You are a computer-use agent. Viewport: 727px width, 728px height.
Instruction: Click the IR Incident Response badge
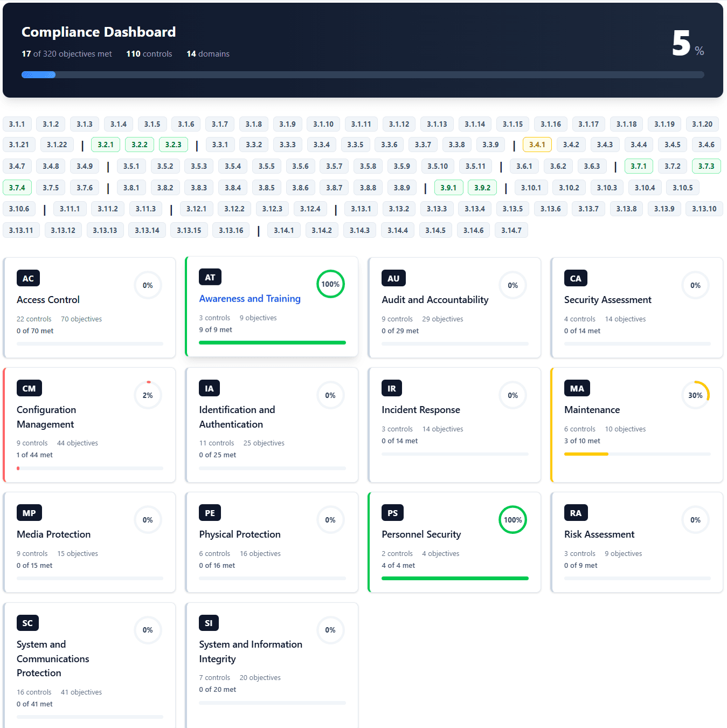coord(392,388)
